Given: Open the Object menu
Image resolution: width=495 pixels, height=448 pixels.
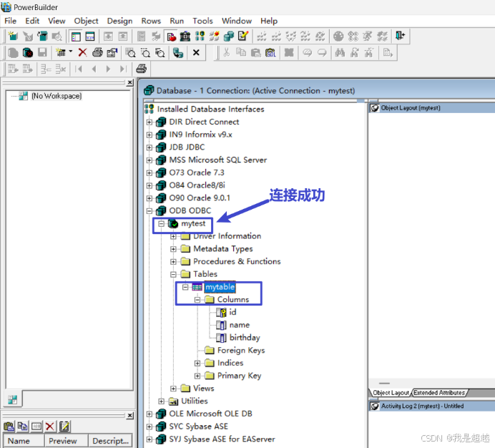Looking at the screenshot, I should click(x=86, y=21).
